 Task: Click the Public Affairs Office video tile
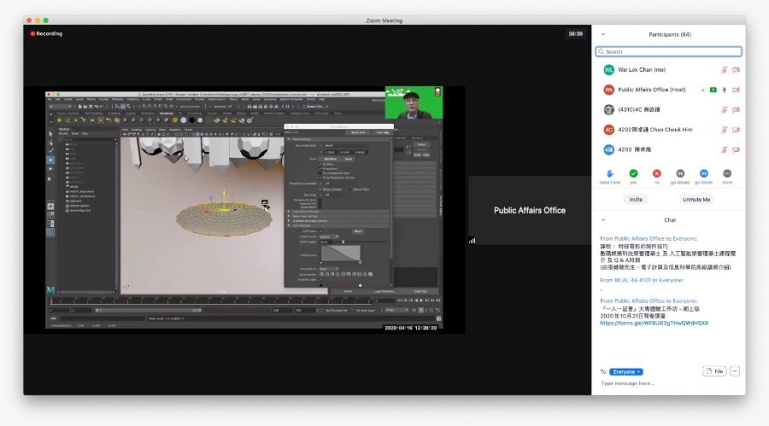pos(529,210)
